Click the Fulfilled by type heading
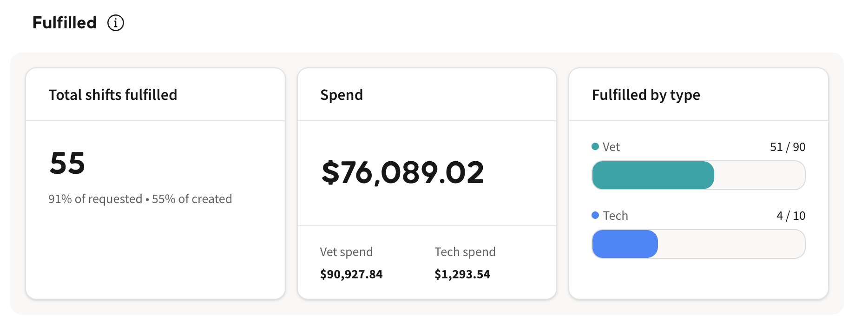Screen dimensions: 868x329 tap(646, 95)
